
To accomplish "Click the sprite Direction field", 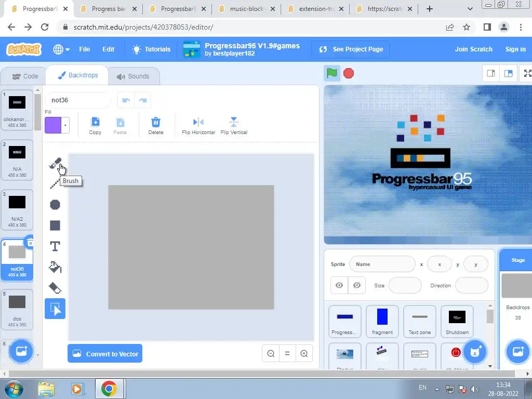I will tap(472, 285).
